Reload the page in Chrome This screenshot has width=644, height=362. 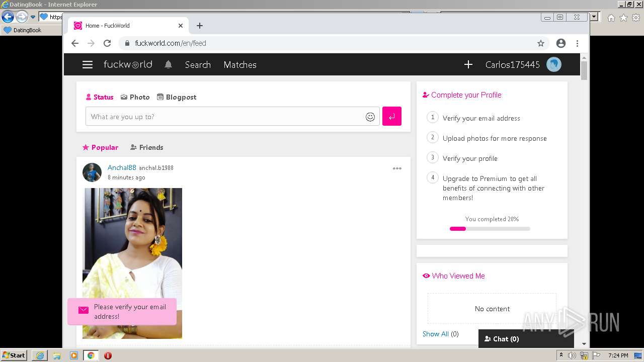107,43
